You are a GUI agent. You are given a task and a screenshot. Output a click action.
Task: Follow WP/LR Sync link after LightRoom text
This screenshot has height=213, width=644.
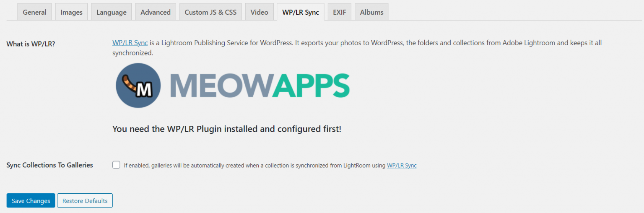[402, 166]
